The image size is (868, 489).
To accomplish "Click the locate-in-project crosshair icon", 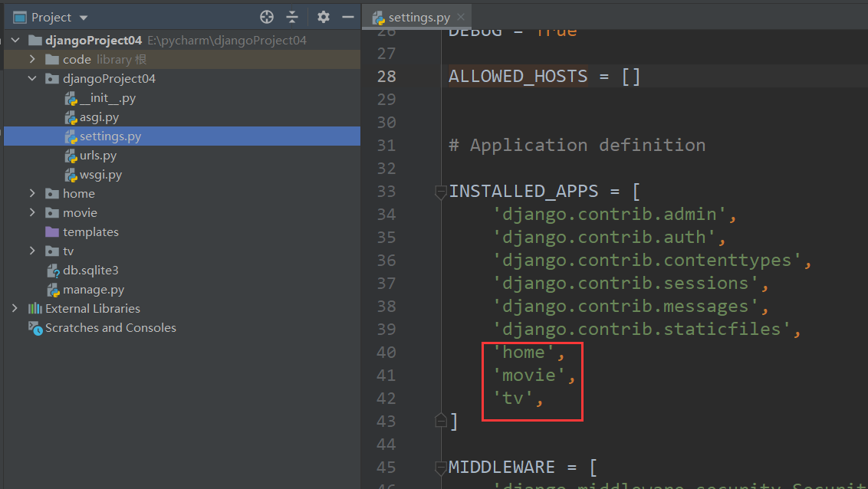I will pyautogui.click(x=267, y=17).
